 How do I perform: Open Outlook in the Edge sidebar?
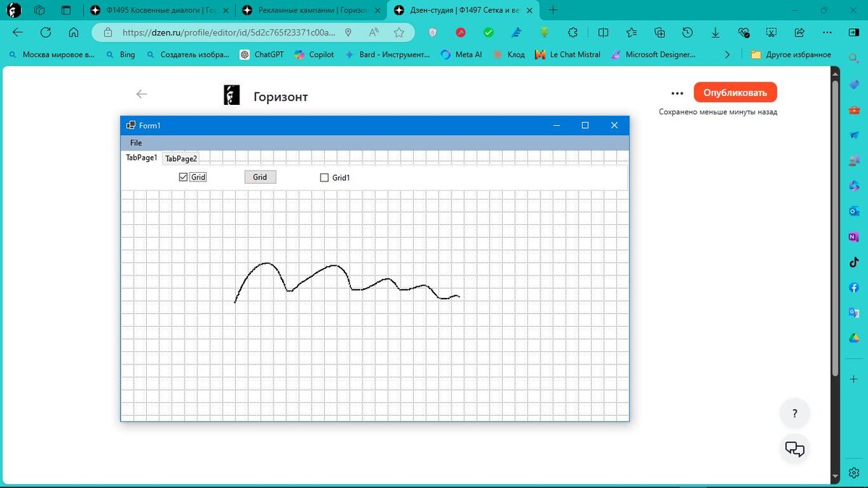coord(854,210)
